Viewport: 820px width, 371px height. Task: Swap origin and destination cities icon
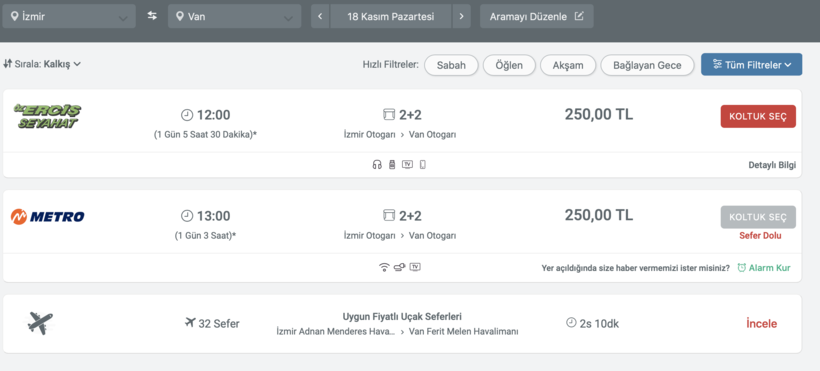coord(152,16)
